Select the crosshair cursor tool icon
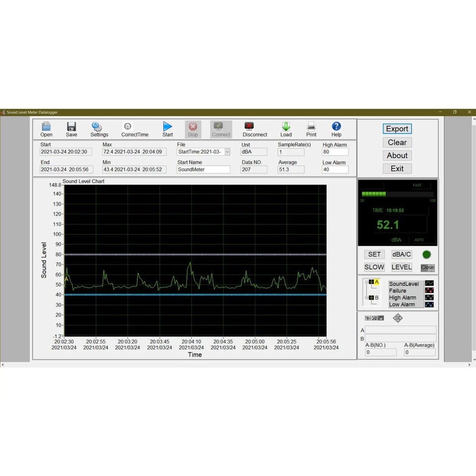 click(368, 318)
